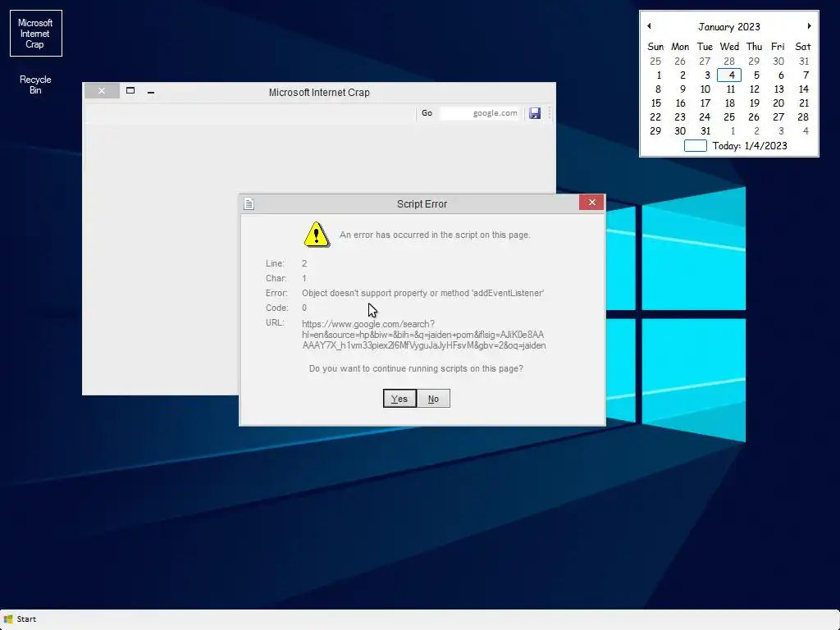This screenshot has width=840, height=630.
Task: Click the google.com address field
Action: [479, 113]
